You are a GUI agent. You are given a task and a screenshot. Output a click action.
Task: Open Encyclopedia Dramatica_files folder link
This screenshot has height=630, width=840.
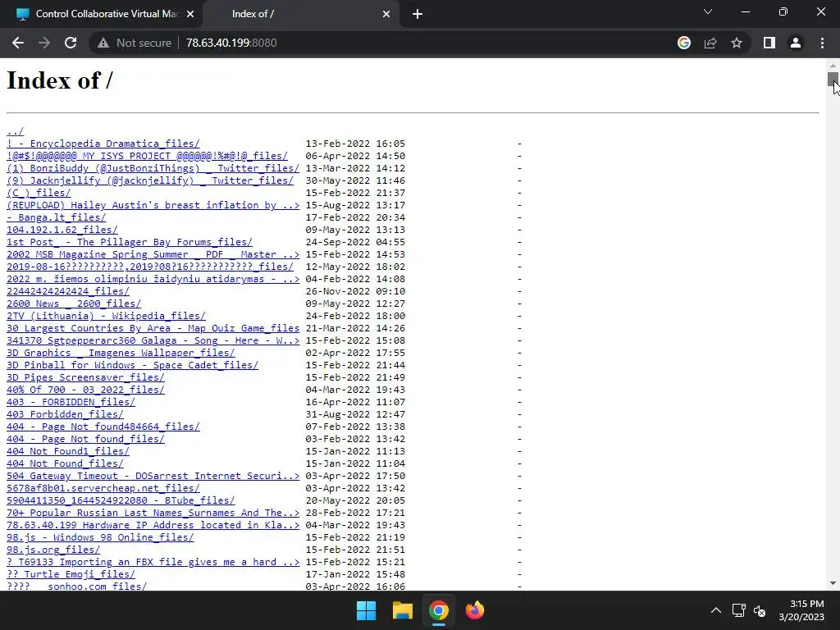(103, 144)
